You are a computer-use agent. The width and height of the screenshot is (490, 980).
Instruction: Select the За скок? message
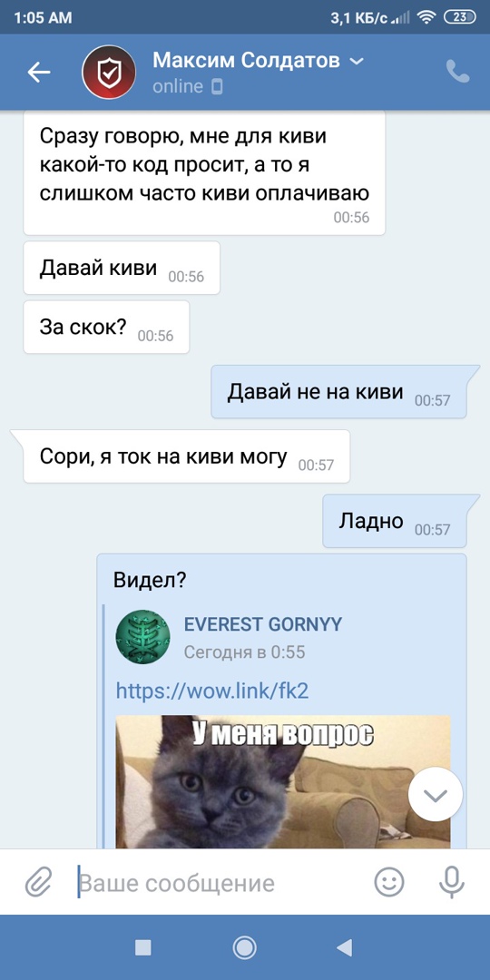[106, 327]
